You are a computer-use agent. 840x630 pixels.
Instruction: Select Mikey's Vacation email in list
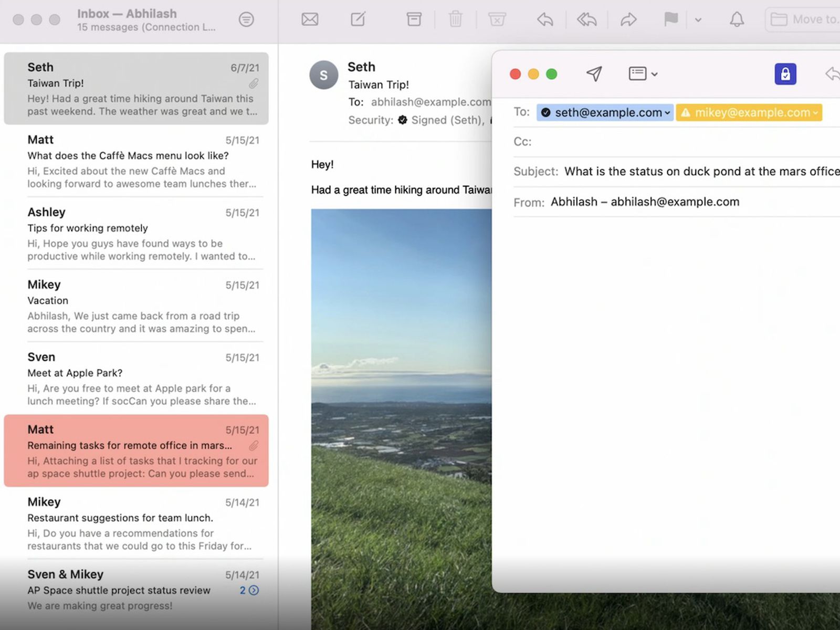click(x=136, y=306)
